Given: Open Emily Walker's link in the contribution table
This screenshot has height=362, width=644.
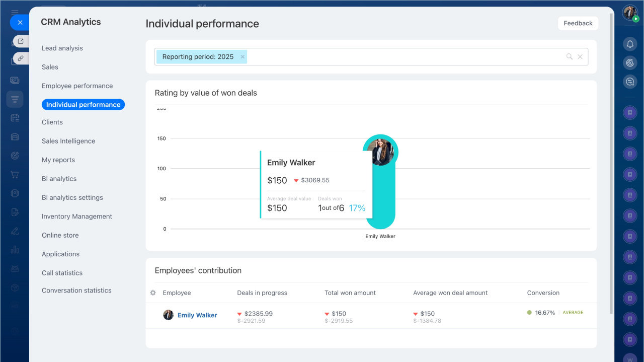Looking at the screenshot, I should pyautogui.click(x=197, y=315).
